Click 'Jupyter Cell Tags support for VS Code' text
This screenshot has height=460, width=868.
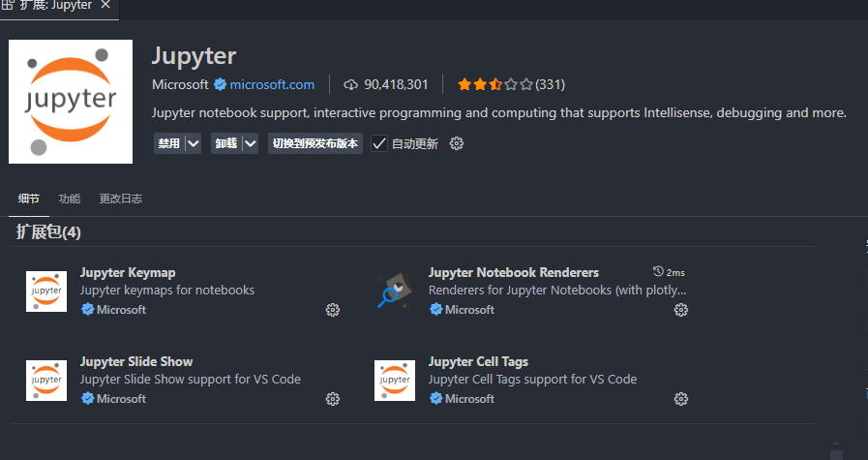click(532, 380)
